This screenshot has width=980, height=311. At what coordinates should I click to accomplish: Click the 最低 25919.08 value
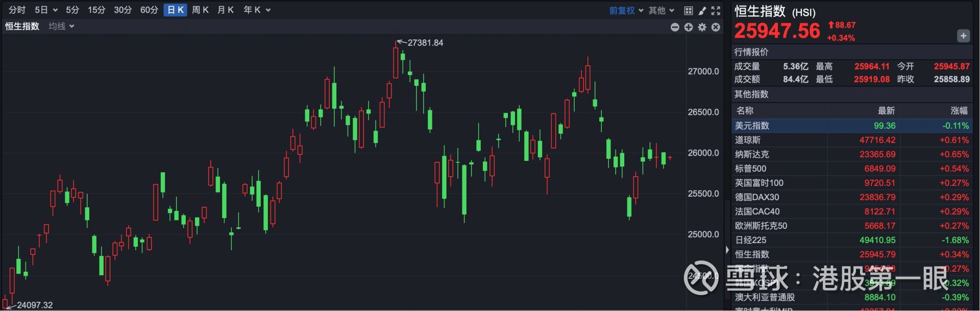[872, 79]
